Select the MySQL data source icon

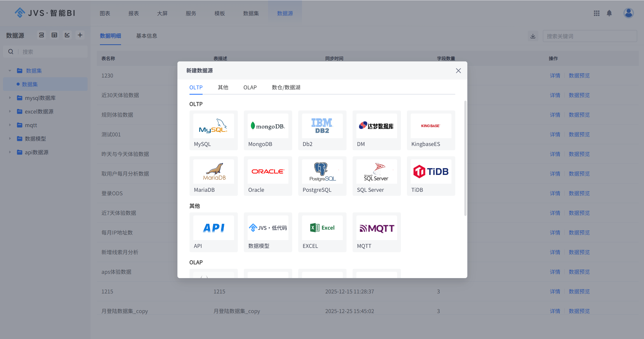tap(213, 126)
